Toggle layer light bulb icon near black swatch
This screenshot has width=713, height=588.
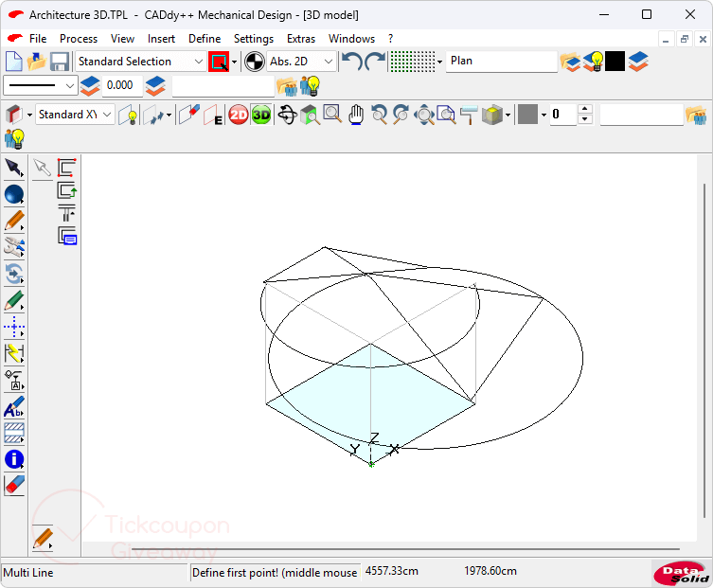[593, 62]
